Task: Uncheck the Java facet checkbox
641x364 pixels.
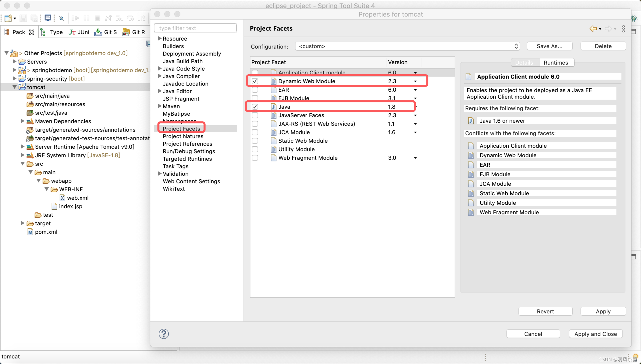Action: pos(255,106)
